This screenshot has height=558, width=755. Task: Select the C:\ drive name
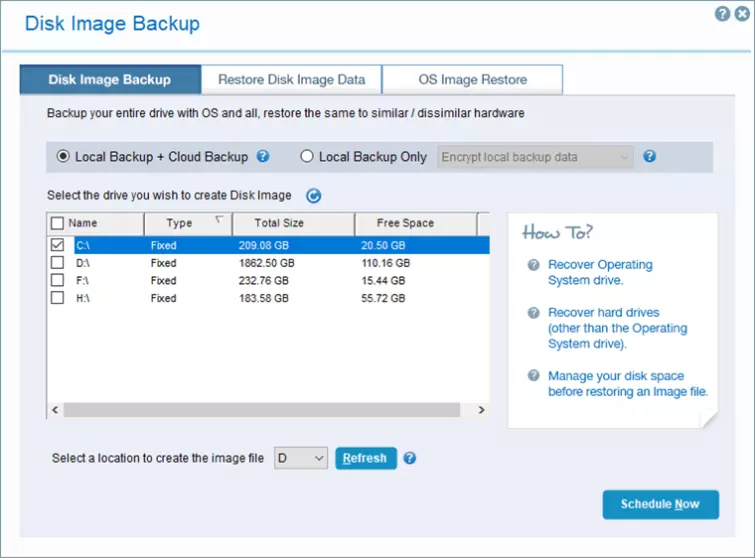83,246
